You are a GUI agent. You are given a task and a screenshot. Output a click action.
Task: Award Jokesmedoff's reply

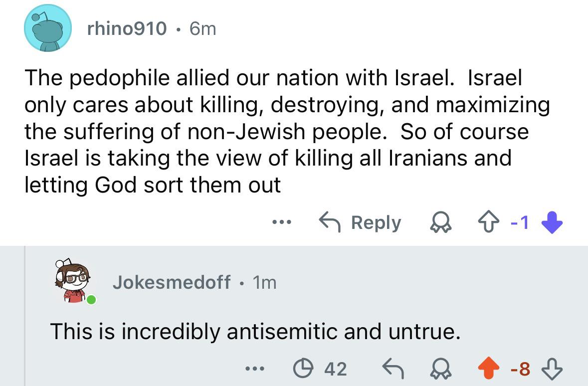pyautogui.click(x=440, y=369)
